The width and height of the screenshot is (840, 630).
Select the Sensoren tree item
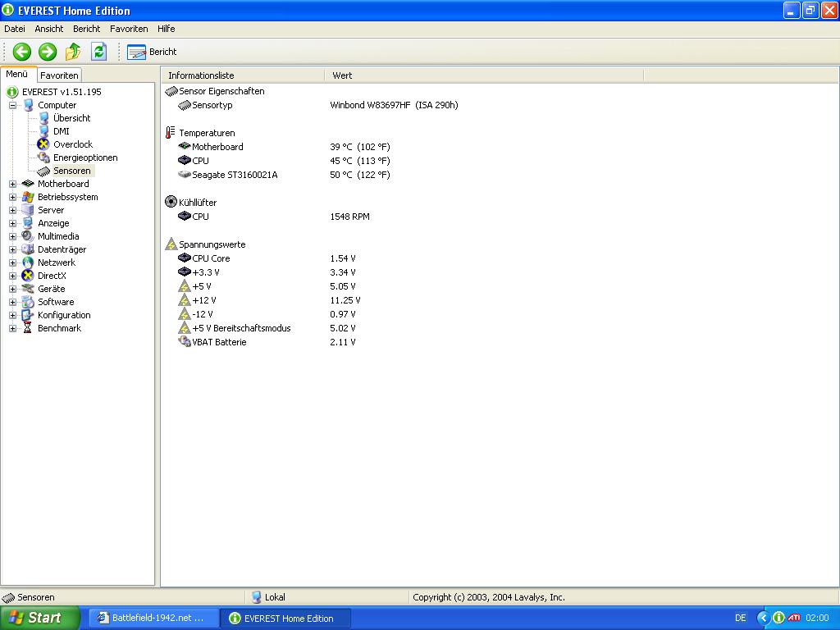[x=72, y=171]
